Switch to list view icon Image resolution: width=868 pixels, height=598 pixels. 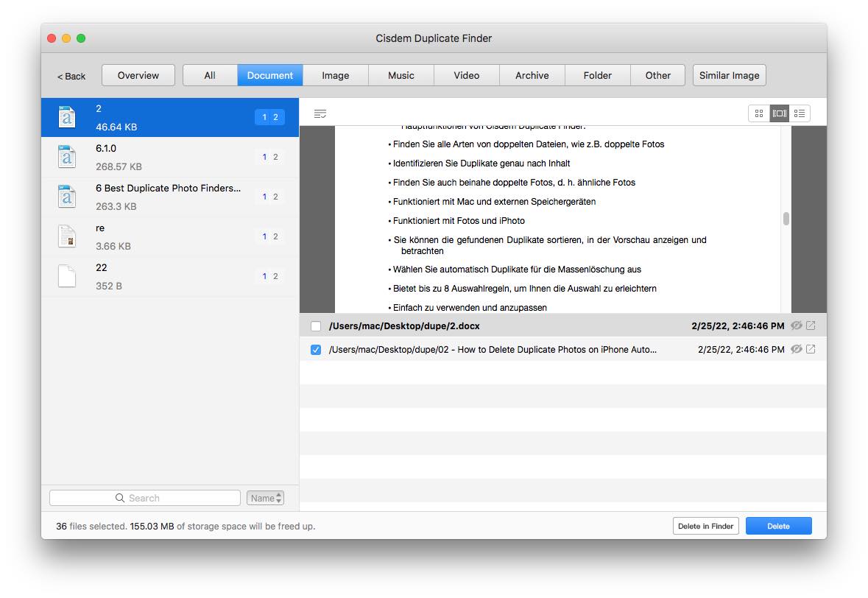pyautogui.click(x=800, y=113)
